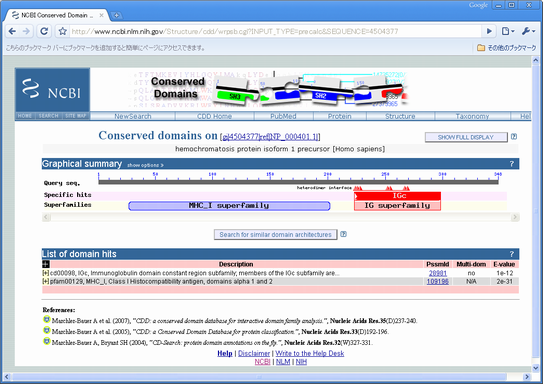
Task: Open show options in Graphical summary
Action: point(145,165)
